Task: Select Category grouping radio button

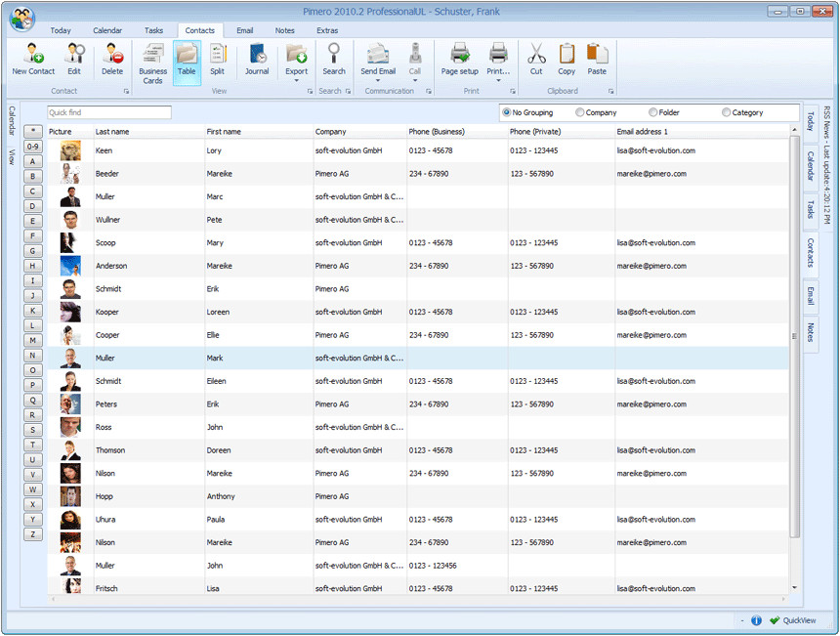Action: 726,112
